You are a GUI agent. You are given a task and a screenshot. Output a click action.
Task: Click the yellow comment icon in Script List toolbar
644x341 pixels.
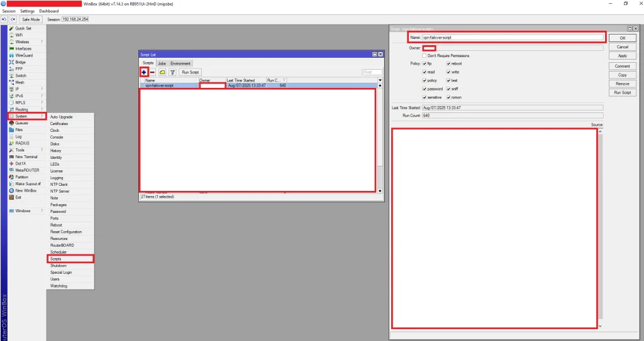point(162,72)
